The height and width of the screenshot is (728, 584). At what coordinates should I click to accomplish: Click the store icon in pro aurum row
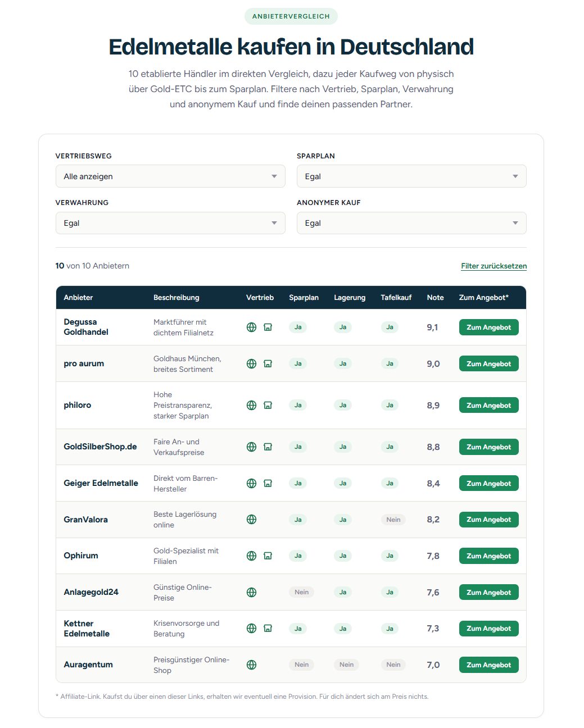pos(268,363)
